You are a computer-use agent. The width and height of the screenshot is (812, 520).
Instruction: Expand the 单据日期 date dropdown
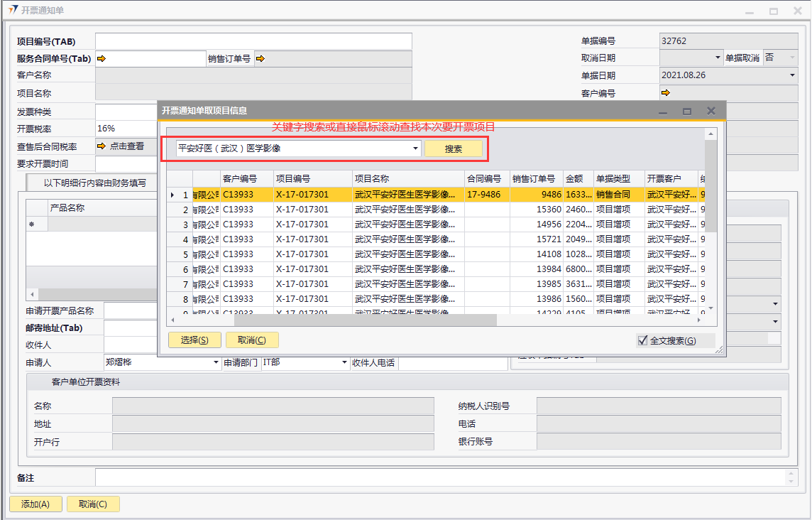pos(792,75)
